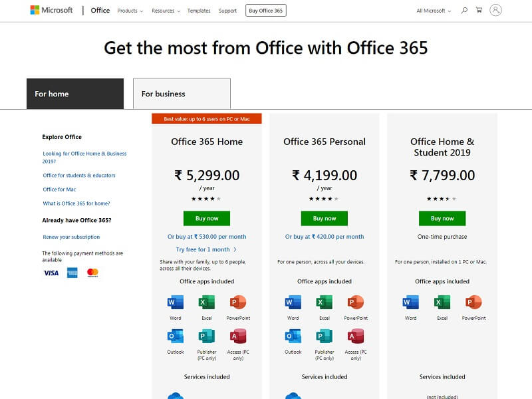
Task: Click the ₹ 5,299.00 price
Action: [207, 176]
